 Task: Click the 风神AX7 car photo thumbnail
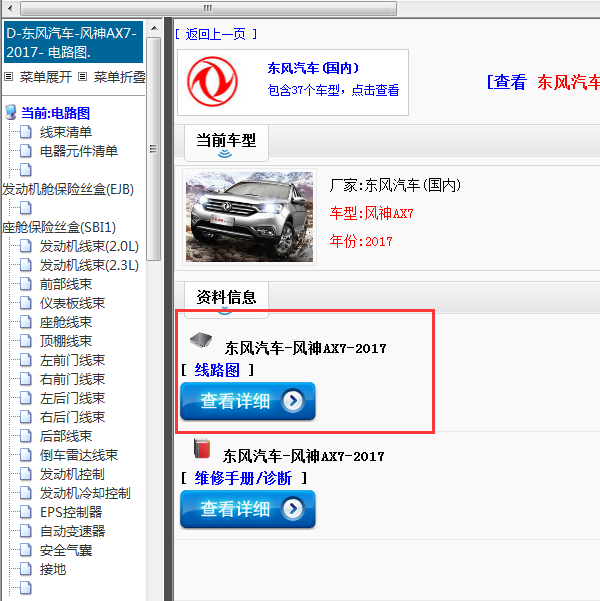click(x=249, y=217)
